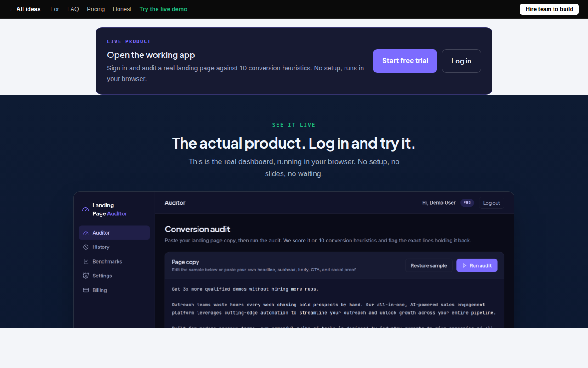Click the Landing Page Auditor gauge logo icon

pos(85,209)
